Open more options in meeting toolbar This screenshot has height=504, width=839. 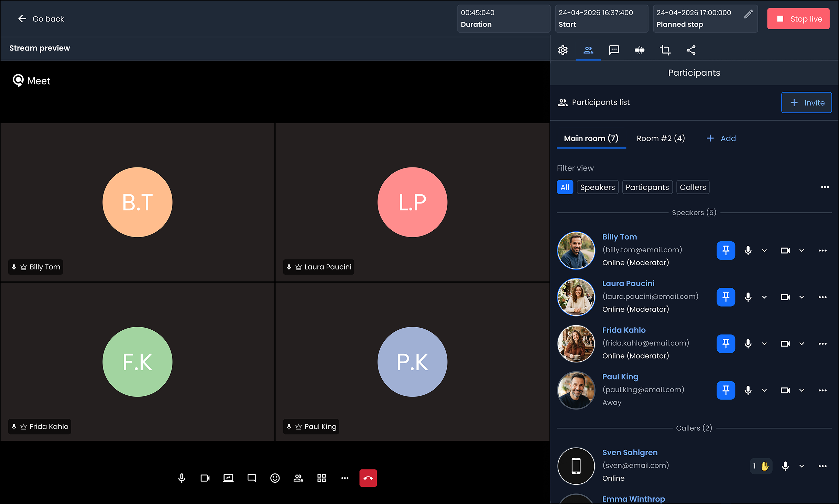[345, 478]
